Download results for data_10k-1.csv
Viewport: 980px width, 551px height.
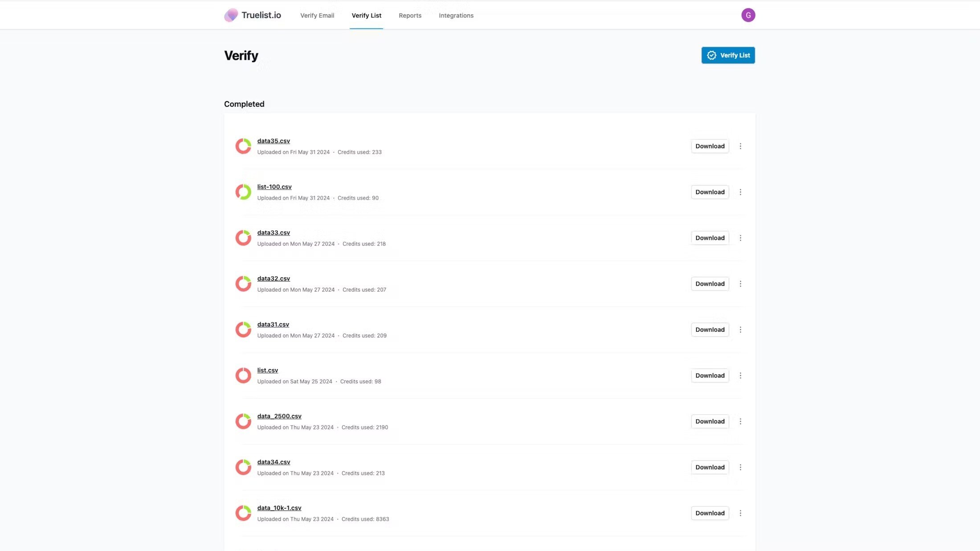(x=710, y=513)
